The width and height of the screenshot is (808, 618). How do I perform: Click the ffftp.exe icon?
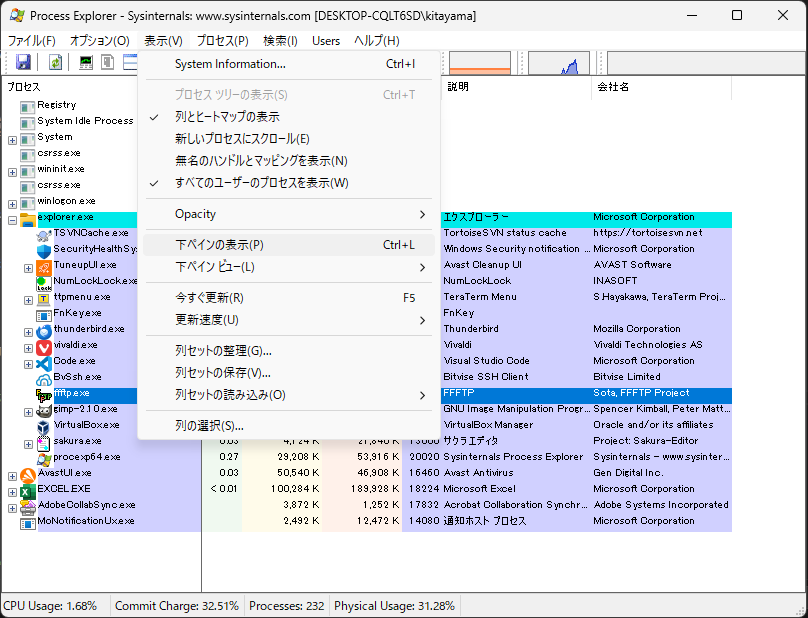point(44,395)
